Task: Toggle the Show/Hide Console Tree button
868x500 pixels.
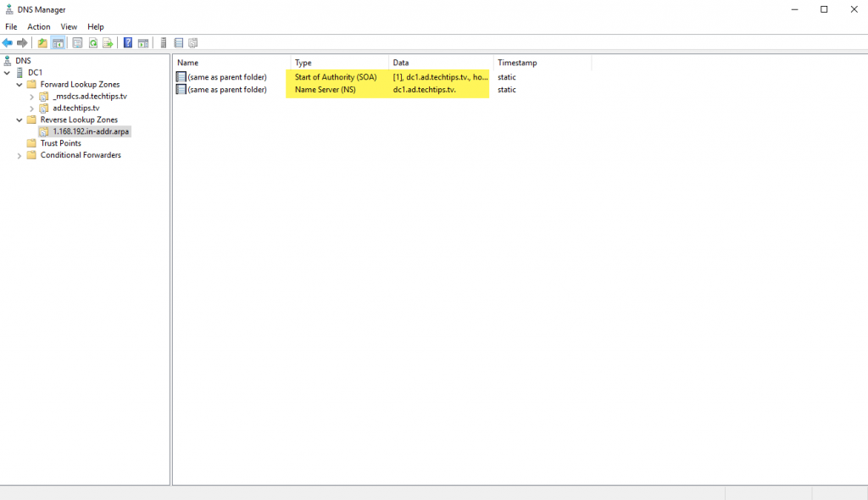Action: tap(58, 42)
